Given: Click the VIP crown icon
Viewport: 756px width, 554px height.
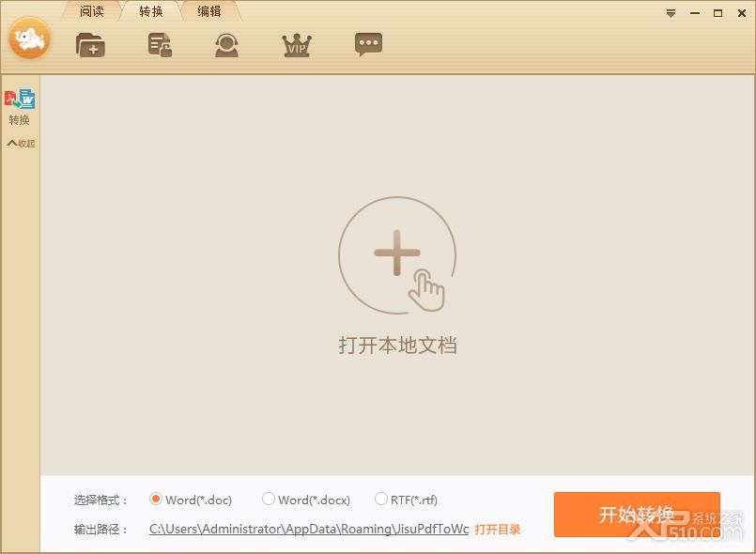Looking at the screenshot, I should [x=297, y=45].
